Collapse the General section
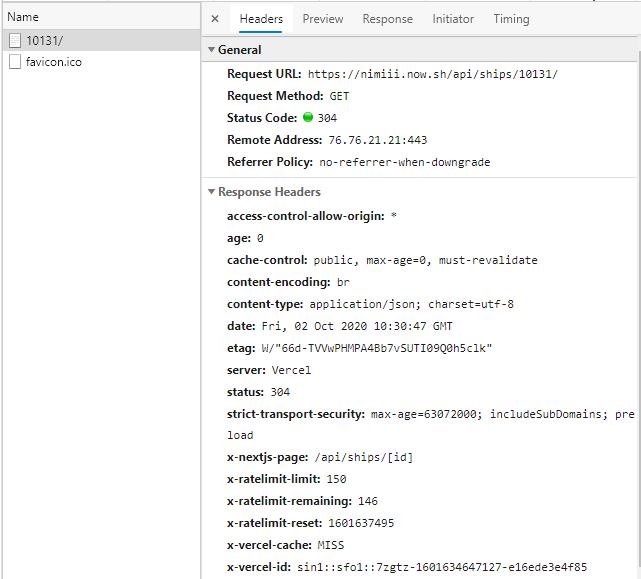 211,50
